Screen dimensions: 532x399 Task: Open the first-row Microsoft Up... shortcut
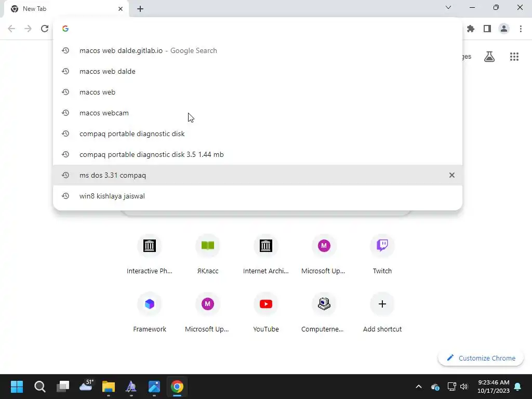pyautogui.click(x=324, y=254)
